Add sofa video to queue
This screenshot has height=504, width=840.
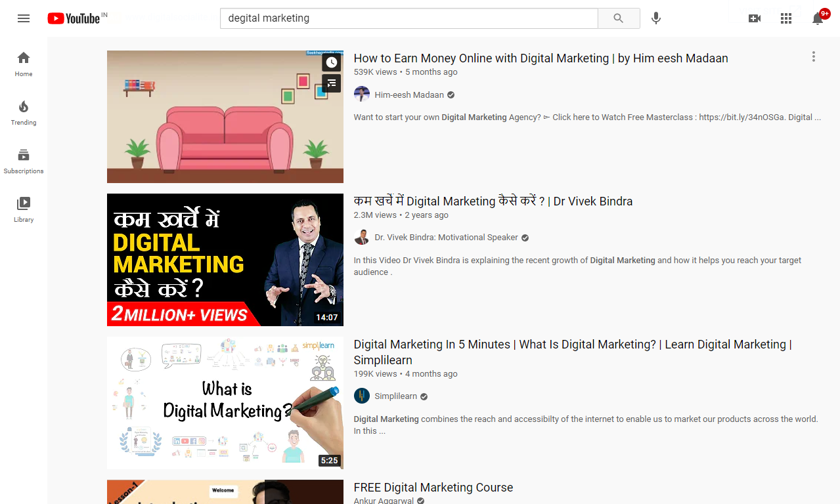[332, 83]
